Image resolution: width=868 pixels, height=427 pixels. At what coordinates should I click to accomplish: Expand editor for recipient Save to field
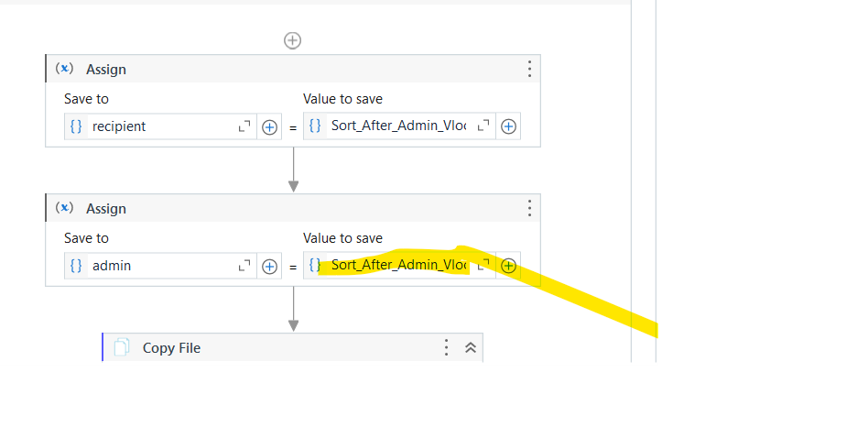[244, 126]
